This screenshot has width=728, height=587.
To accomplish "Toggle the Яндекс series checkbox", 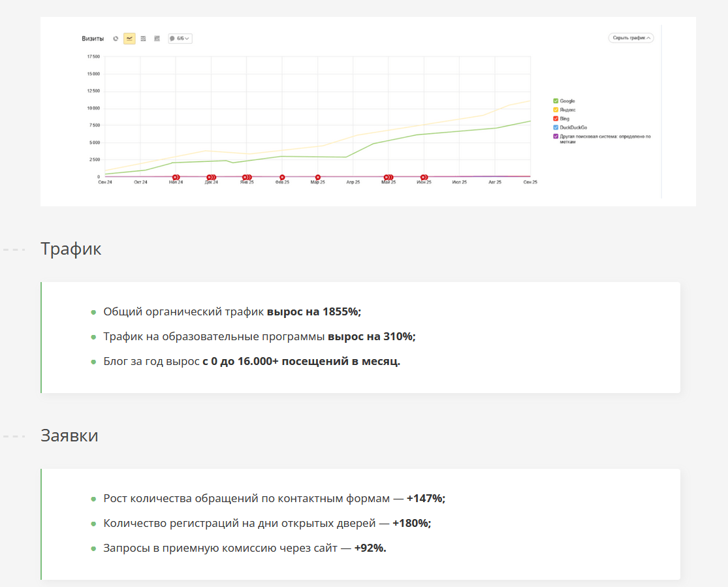I will click(x=556, y=110).
